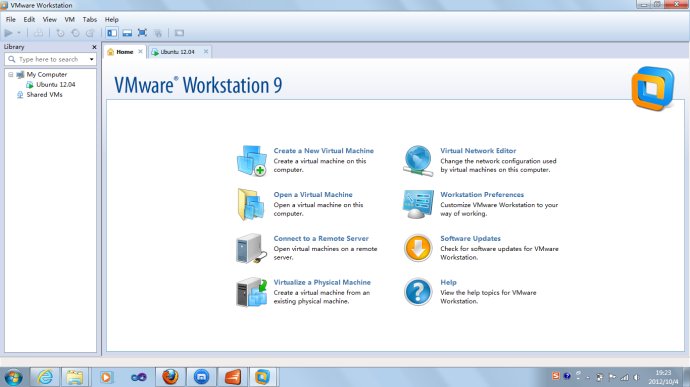
Task: Click the blue round application taskbar icon
Action: click(201, 377)
